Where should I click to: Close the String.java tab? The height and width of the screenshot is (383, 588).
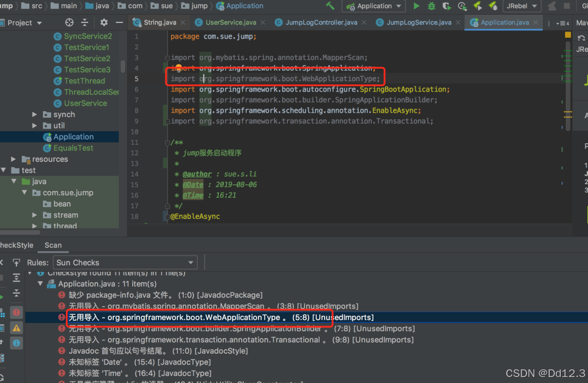pyautogui.click(x=183, y=22)
